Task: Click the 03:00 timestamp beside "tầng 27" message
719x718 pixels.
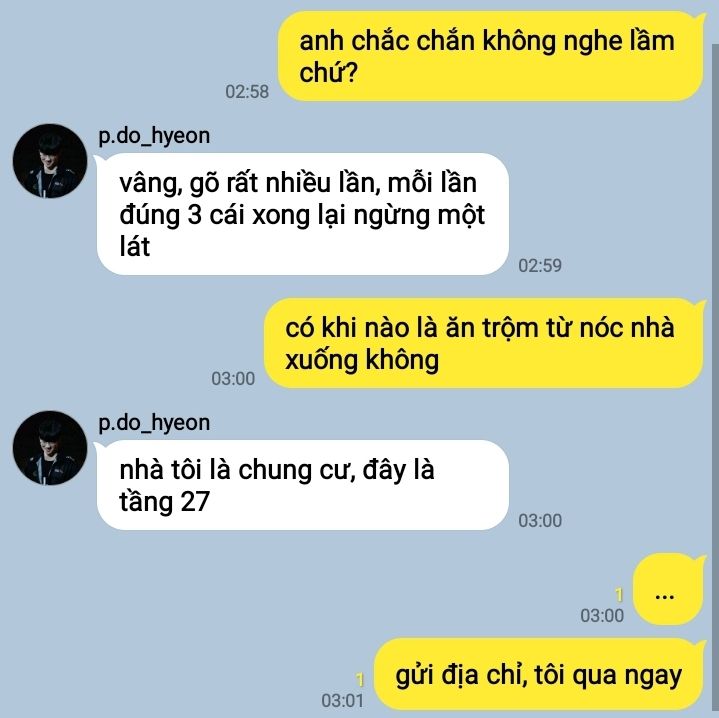Action: point(540,521)
